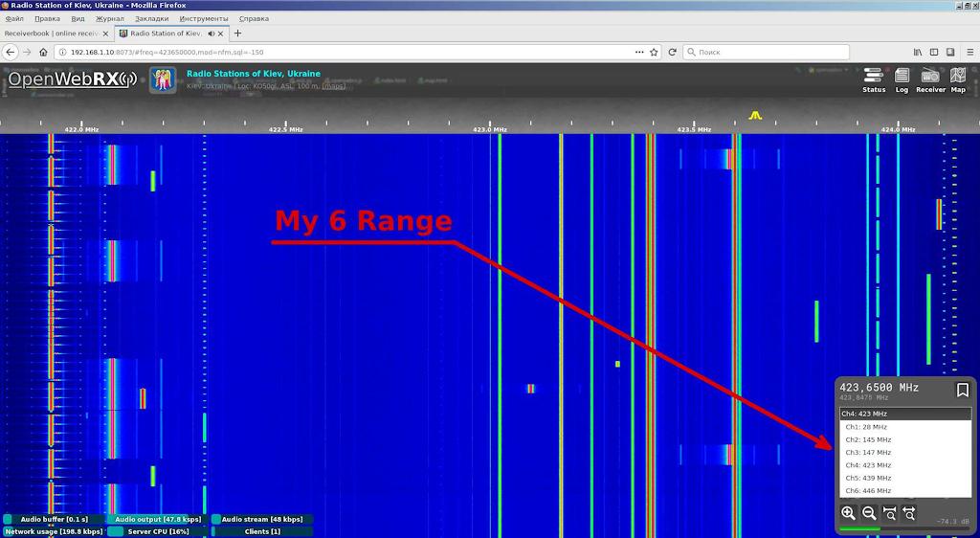
Task: Zoom out on the waterfall
Action: (869, 513)
